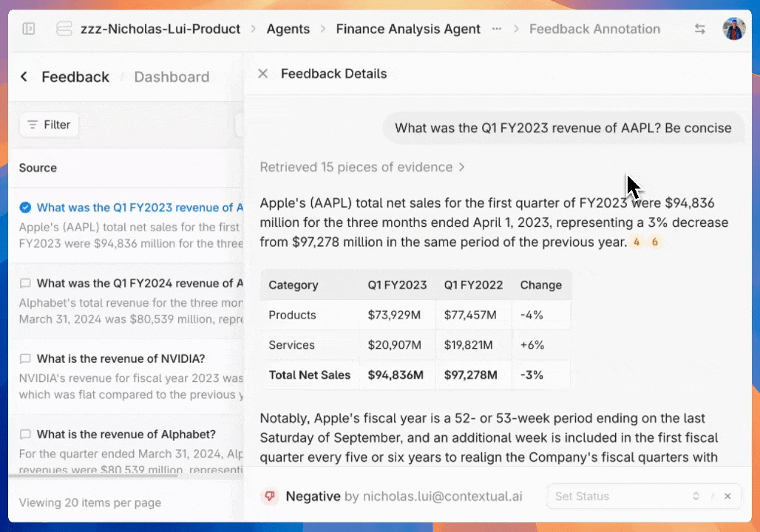Viewport: 760px width, 532px height.
Task: Clear the Set Status field
Action: [x=727, y=496]
